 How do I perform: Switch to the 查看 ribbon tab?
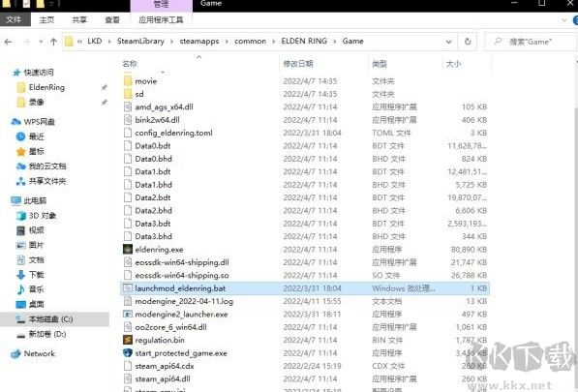112,20
